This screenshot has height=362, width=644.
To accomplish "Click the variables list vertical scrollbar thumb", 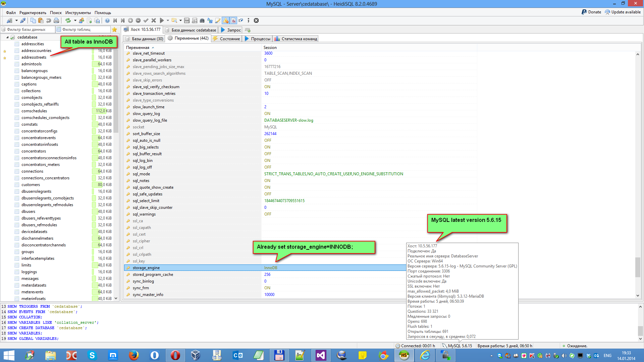I will 638,267.
